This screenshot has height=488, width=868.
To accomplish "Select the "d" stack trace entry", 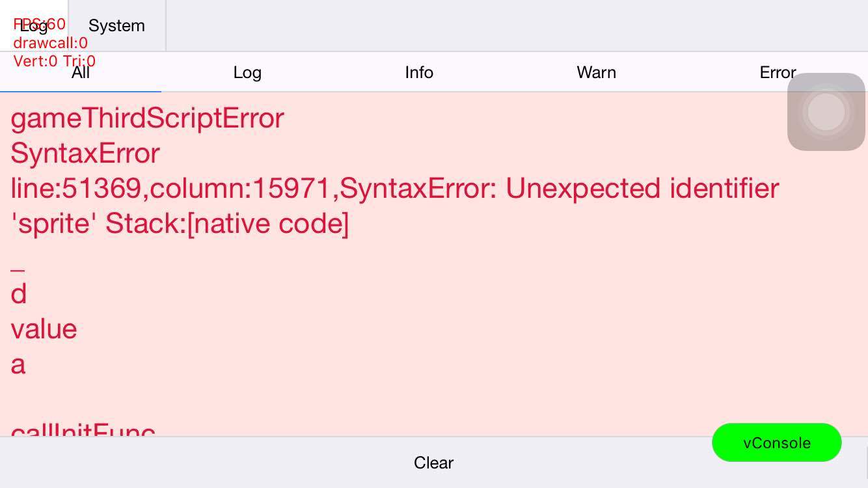I will [19, 294].
